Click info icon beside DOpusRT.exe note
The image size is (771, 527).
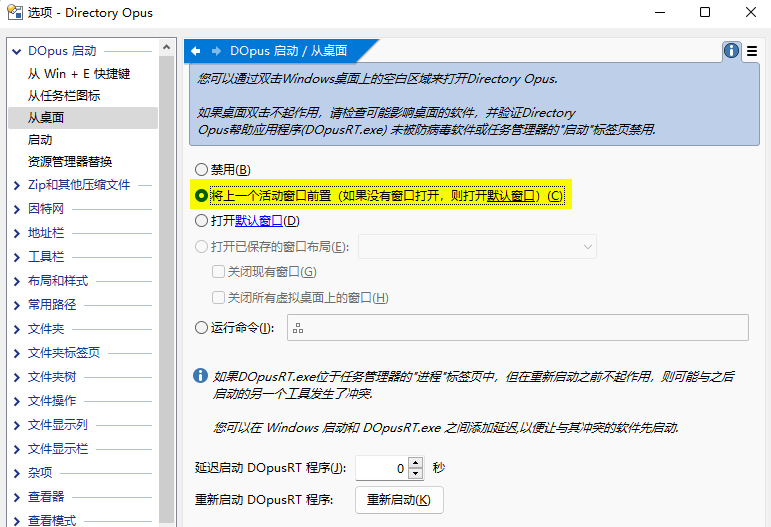(200, 376)
